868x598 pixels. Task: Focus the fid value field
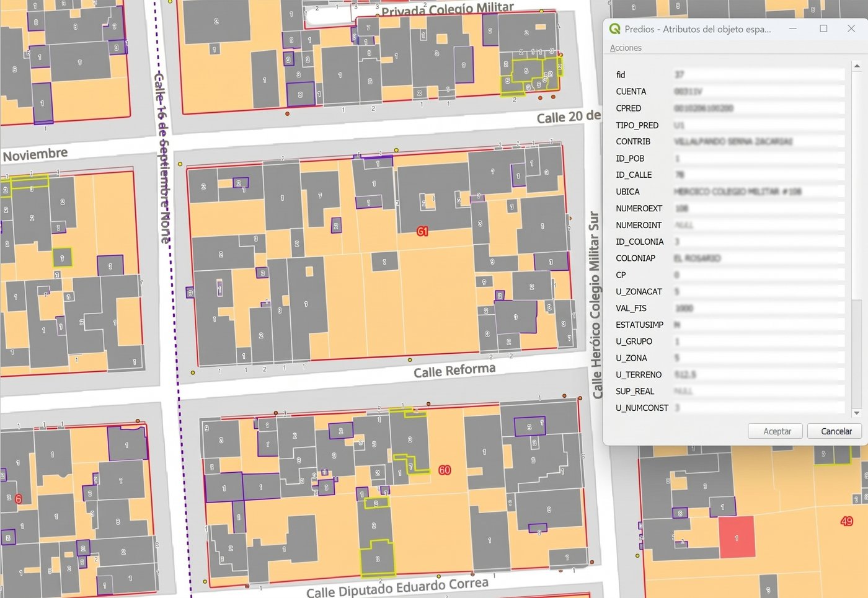pyautogui.click(x=759, y=75)
